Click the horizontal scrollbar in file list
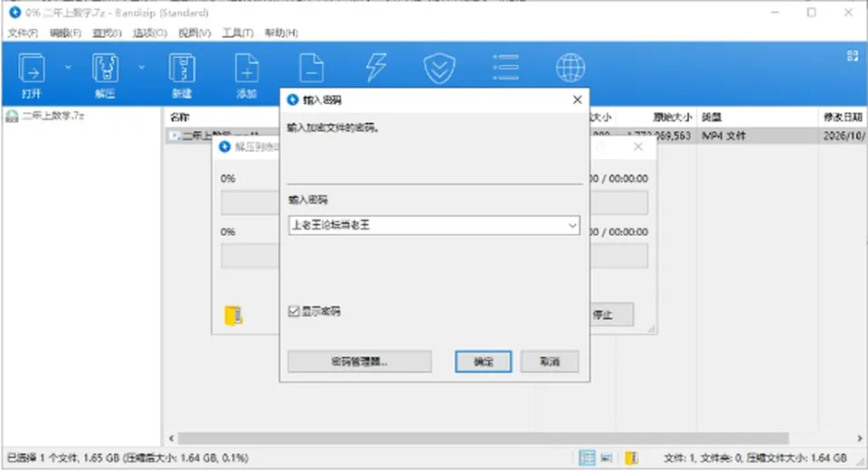 pyautogui.click(x=483, y=438)
